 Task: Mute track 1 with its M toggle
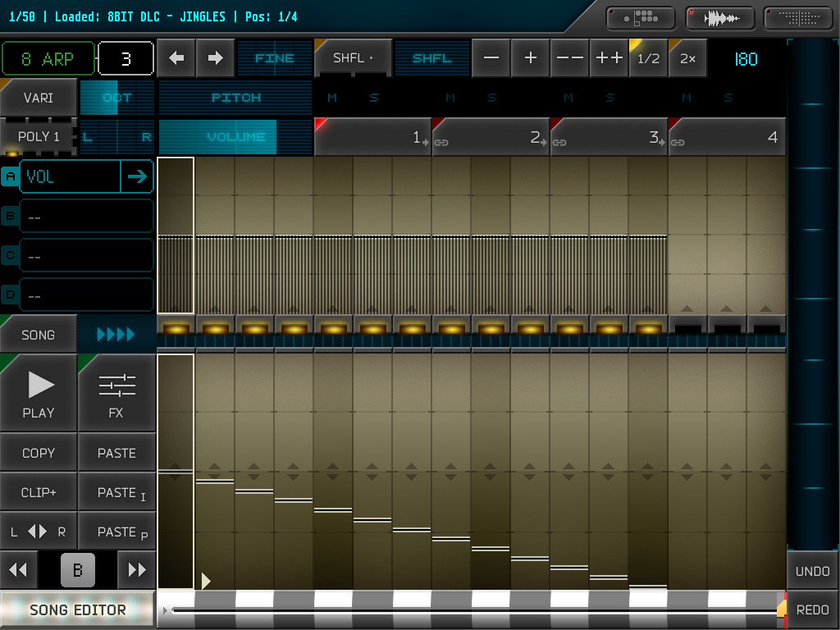coord(332,97)
